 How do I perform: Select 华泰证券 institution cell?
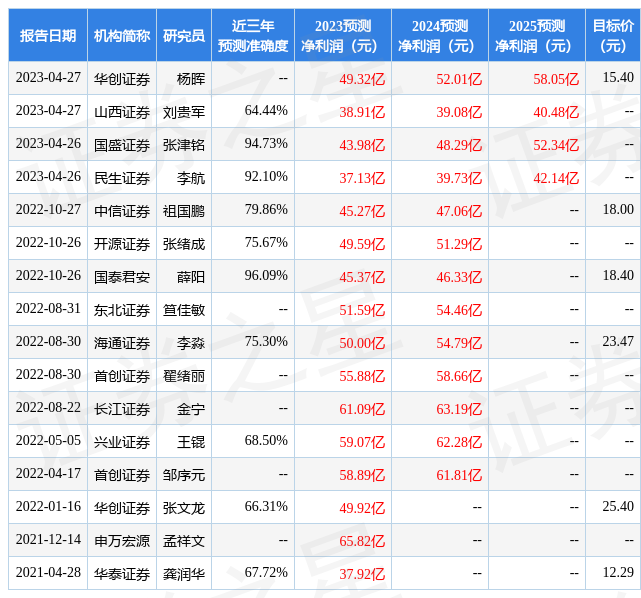122,574
